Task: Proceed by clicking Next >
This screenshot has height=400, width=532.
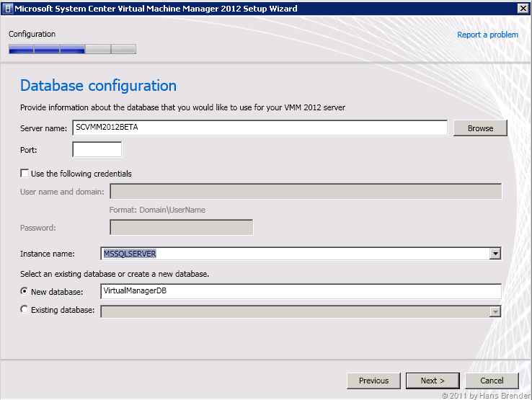Action: click(433, 381)
